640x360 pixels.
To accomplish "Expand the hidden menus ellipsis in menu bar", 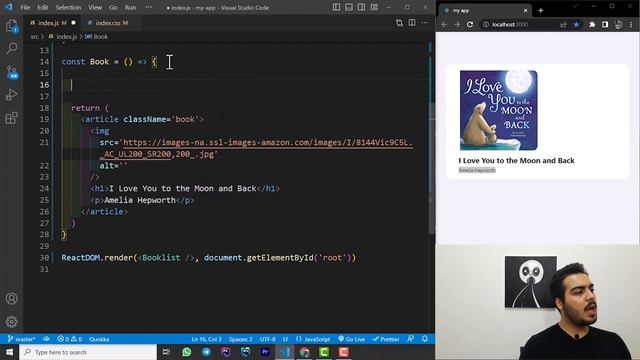I will (149, 7).
